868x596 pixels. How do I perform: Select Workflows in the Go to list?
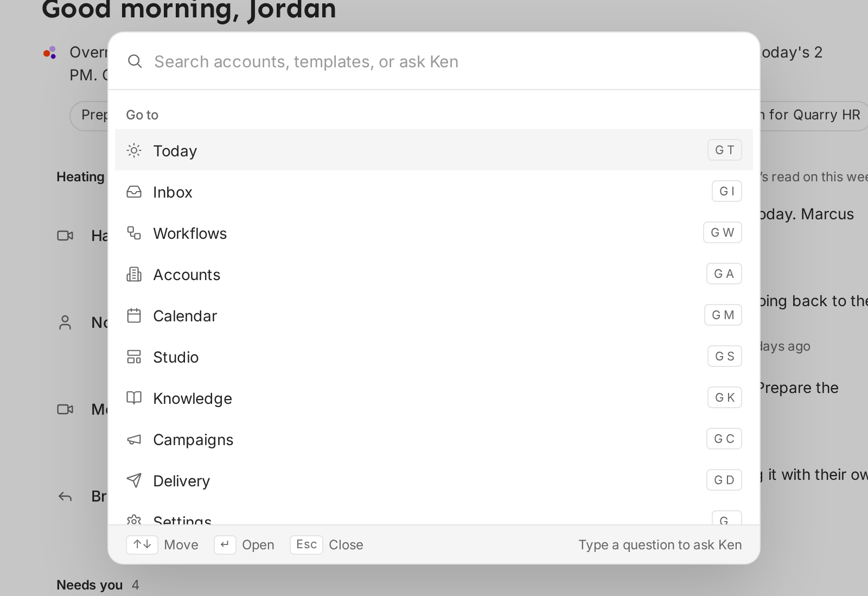(x=434, y=232)
